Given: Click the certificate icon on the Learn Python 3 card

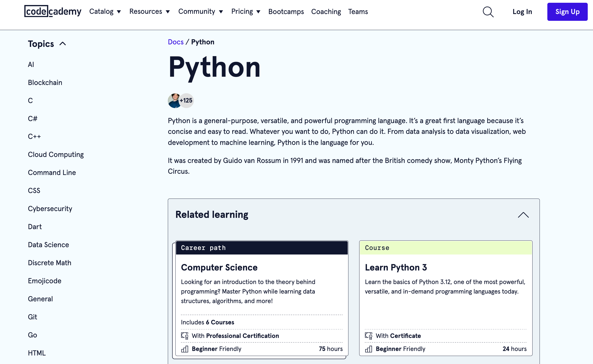Looking at the screenshot, I should [368, 336].
